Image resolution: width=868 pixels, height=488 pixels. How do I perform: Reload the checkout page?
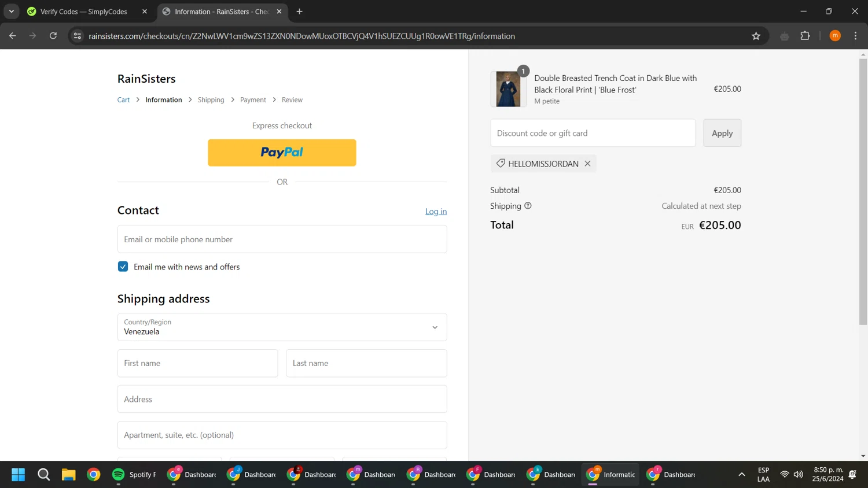coord(53,36)
